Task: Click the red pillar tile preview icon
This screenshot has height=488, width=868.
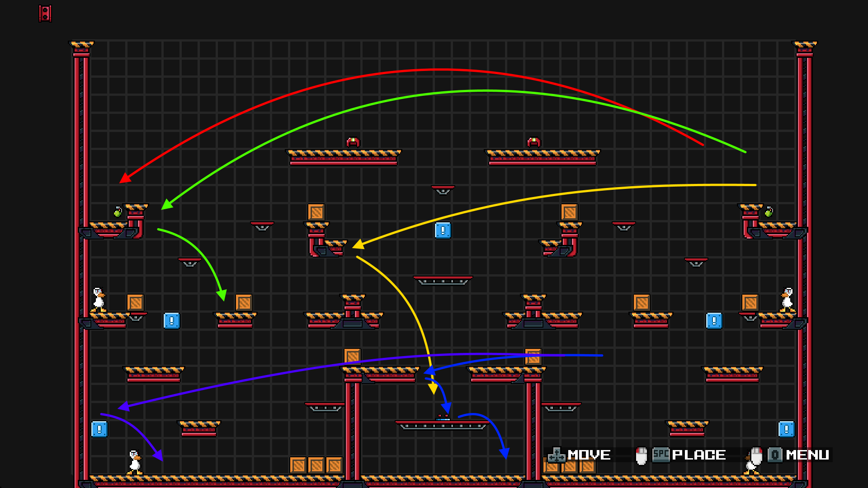Action: [45, 14]
